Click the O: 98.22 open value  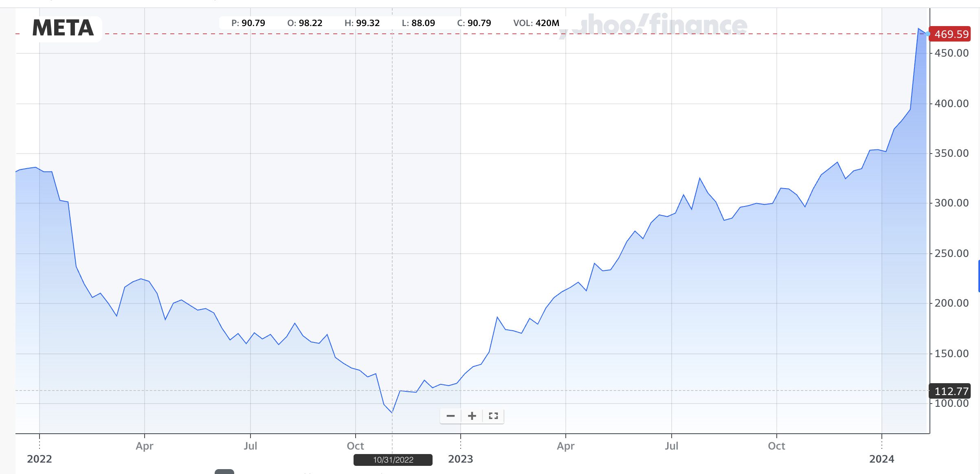305,23
